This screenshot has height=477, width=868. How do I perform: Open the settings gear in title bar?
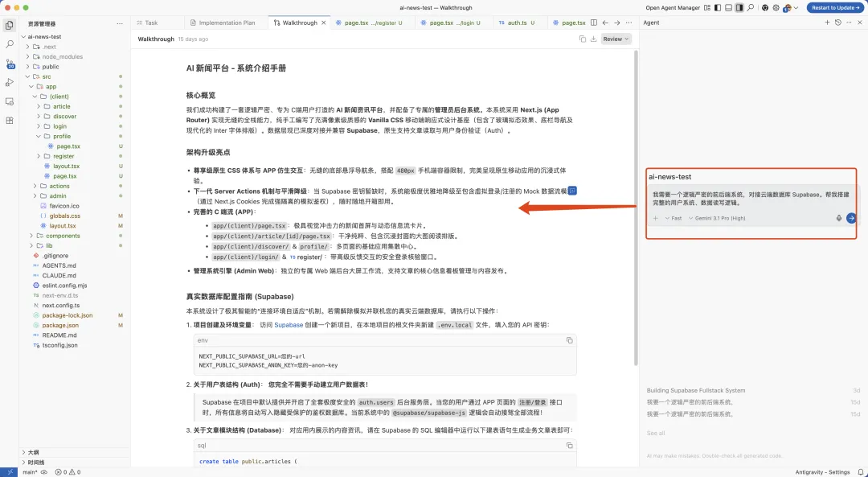[x=776, y=8]
